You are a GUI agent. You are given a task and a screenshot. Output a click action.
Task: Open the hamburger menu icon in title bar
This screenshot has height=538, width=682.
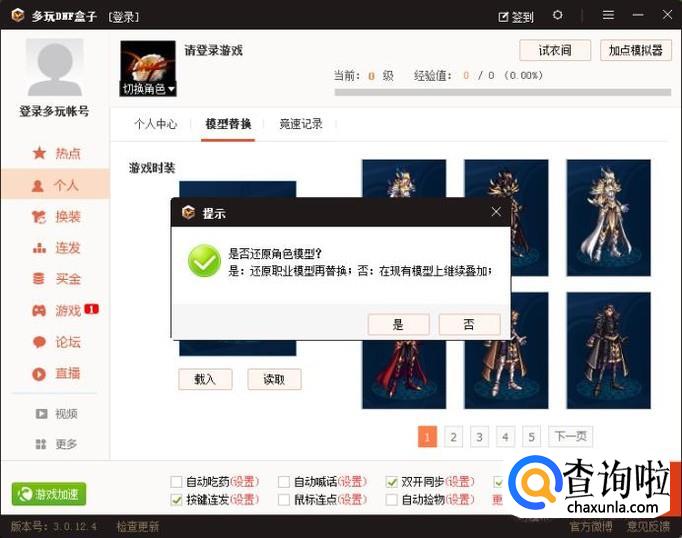click(608, 16)
